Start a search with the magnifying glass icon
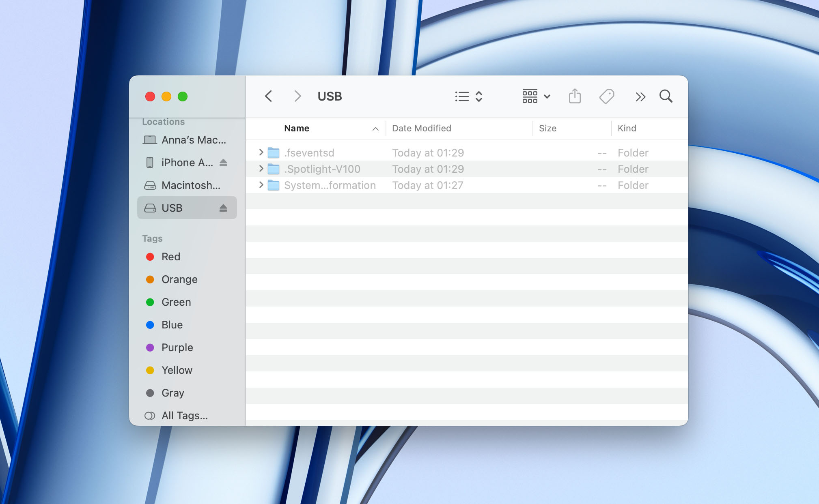This screenshot has width=819, height=504. pyautogui.click(x=665, y=96)
